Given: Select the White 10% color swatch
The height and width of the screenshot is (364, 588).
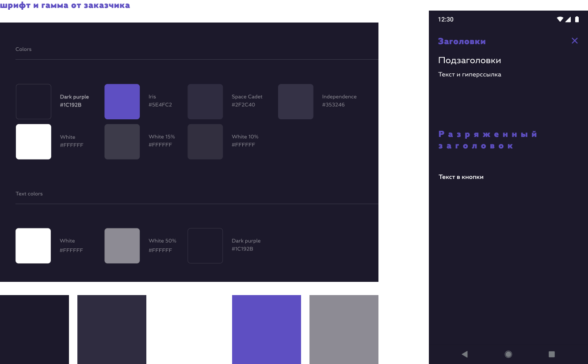Looking at the screenshot, I should [205, 142].
